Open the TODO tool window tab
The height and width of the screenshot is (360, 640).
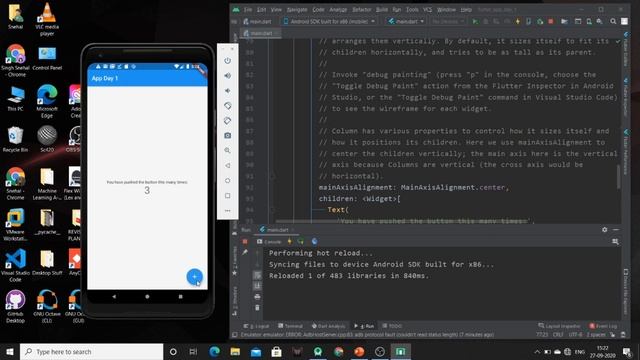tap(392, 326)
